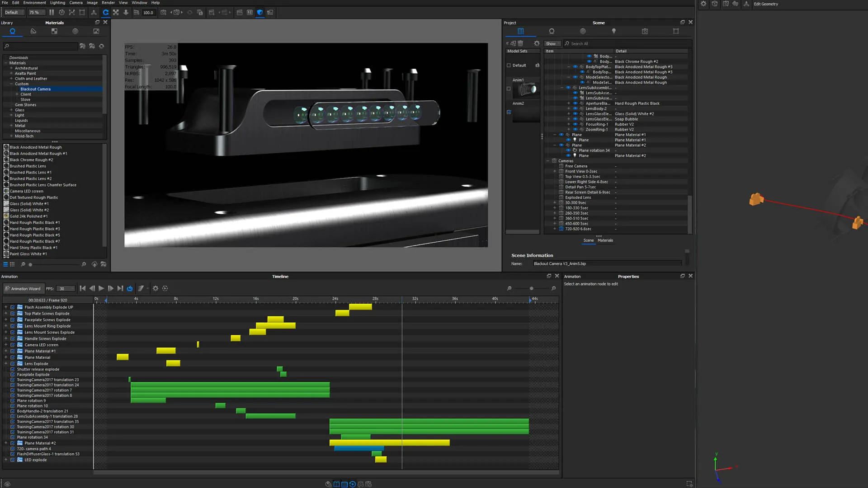This screenshot has height=488, width=868.
Task: Open the Lighting tab in Project panel
Action: [613, 31]
